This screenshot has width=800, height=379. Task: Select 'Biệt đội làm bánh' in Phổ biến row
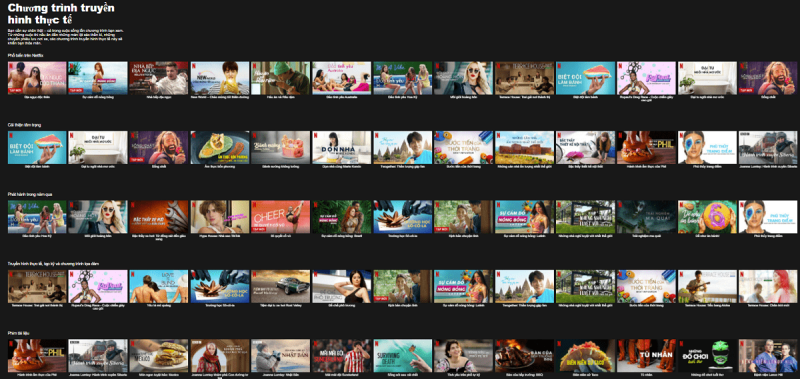tap(585, 78)
